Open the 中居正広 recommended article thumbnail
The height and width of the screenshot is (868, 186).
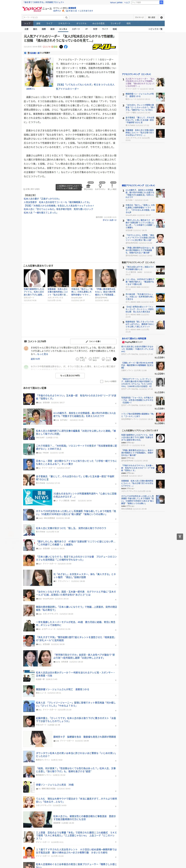[x=82, y=278]
